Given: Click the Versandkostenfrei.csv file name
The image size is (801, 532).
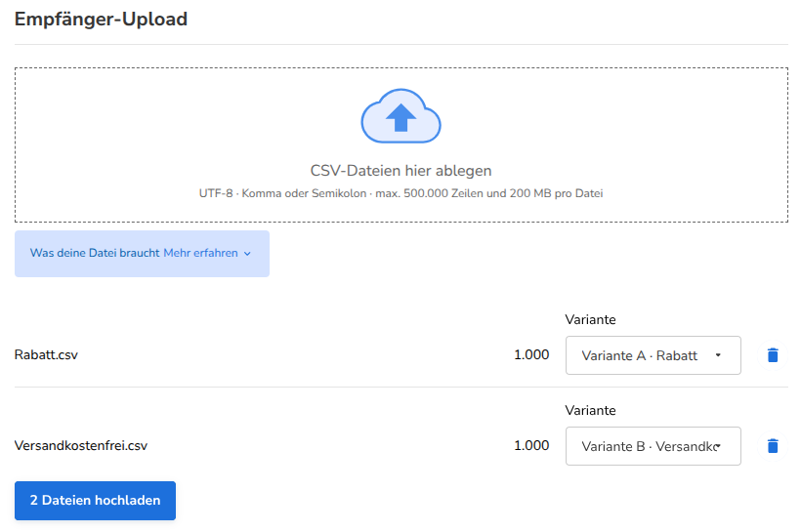Looking at the screenshot, I should pyautogui.click(x=81, y=446).
